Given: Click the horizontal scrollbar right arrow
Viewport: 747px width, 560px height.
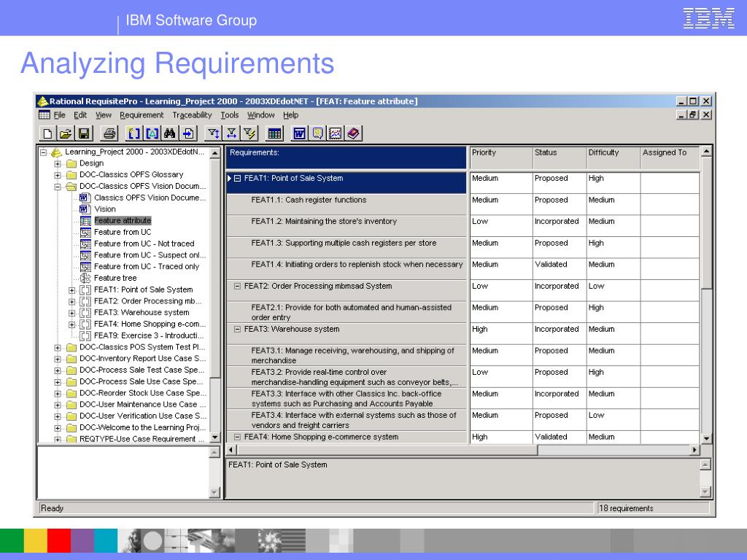Looking at the screenshot, I should 694,449.
